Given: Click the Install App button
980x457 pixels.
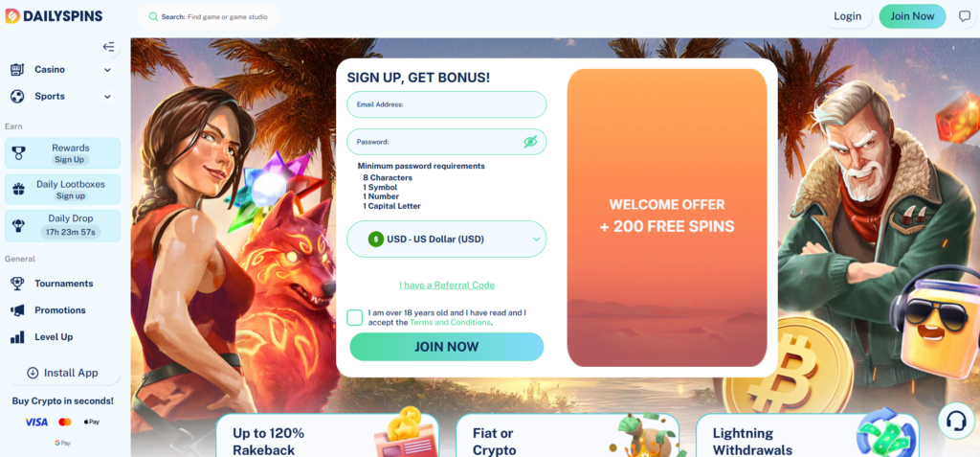Looking at the screenshot, I should (62, 373).
